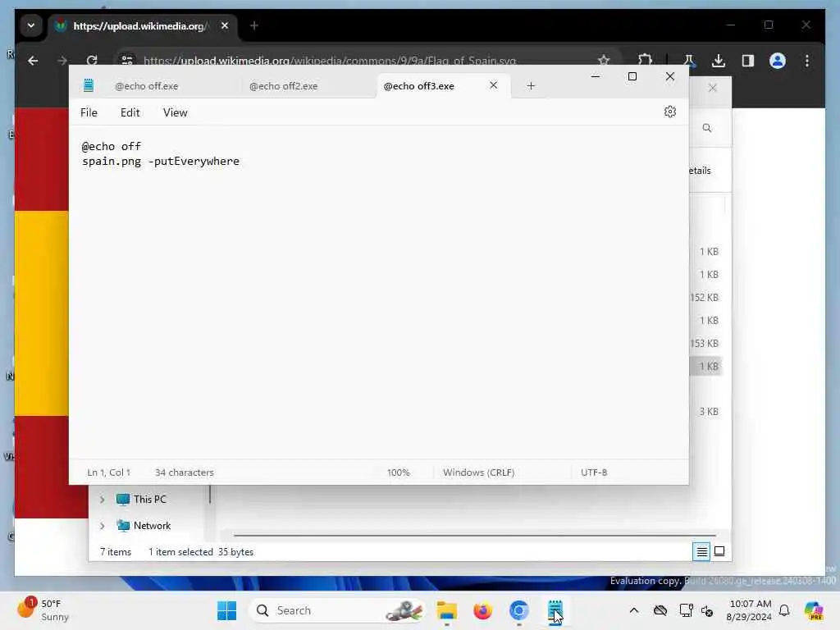Select the 152 KB file row in Explorer
The width and height of the screenshot is (840, 630).
click(x=706, y=297)
